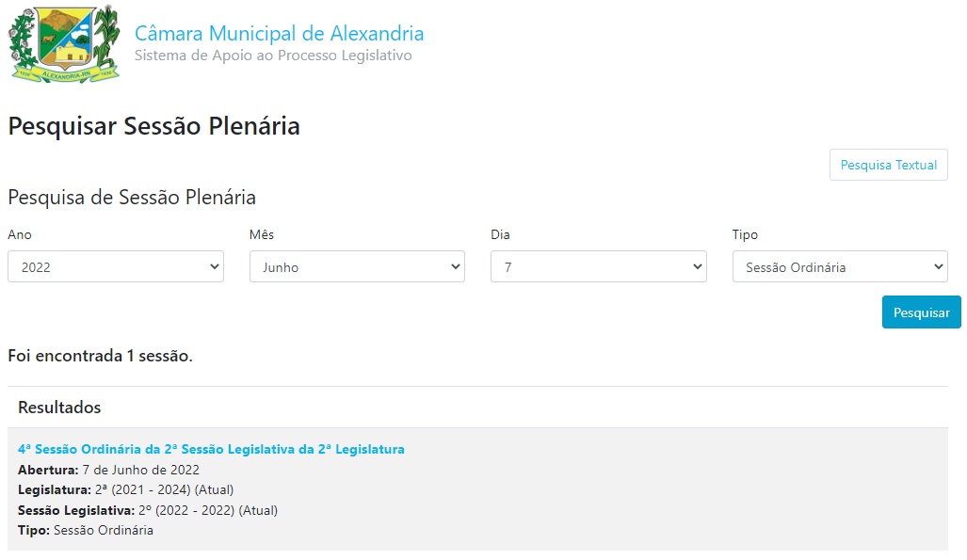Click the Mês field label
Screen dimensions: 967x560
click(x=262, y=235)
